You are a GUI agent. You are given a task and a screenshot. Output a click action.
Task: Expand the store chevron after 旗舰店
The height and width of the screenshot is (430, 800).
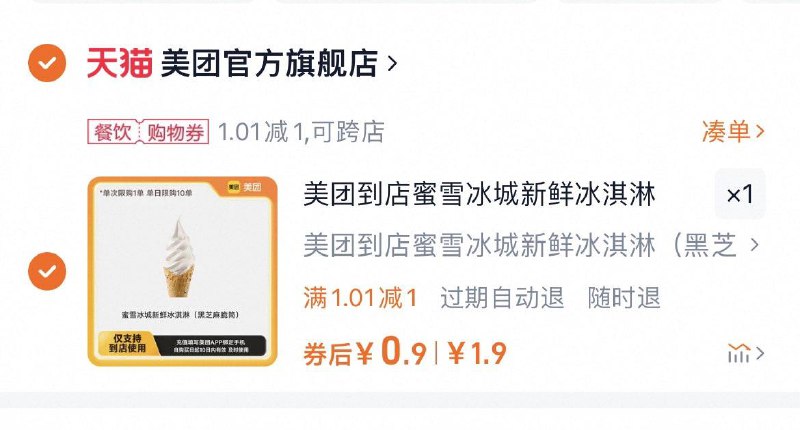(392, 63)
